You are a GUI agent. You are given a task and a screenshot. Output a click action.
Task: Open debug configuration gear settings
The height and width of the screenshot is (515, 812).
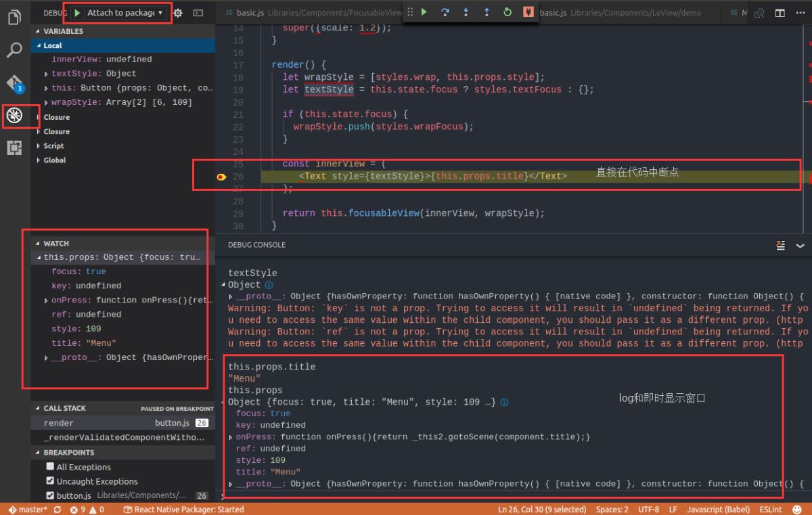pos(178,13)
